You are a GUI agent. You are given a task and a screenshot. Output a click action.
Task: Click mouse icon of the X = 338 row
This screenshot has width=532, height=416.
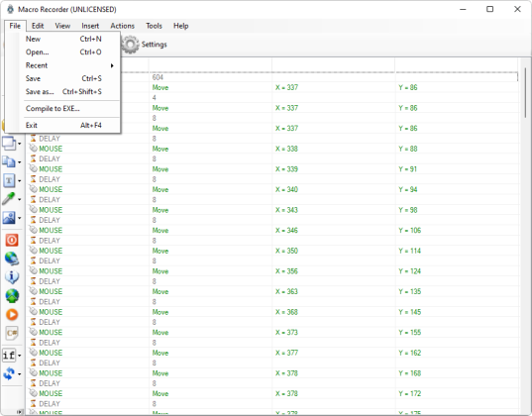pyautogui.click(x=33, y=149)
